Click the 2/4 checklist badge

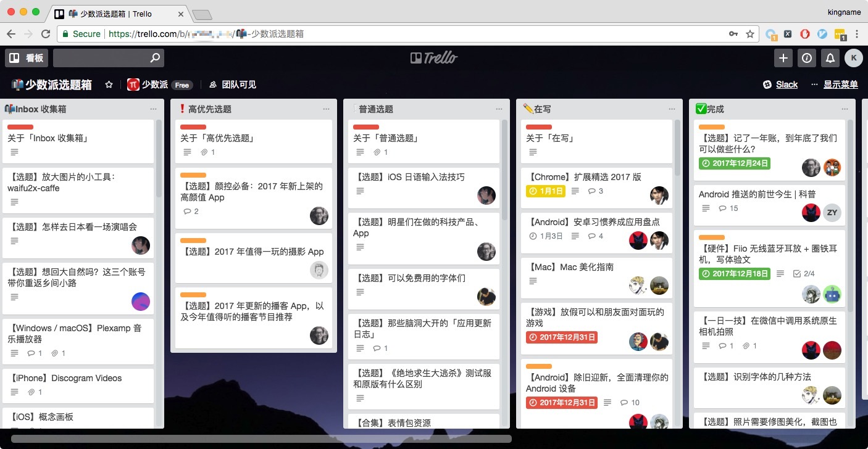803,273
